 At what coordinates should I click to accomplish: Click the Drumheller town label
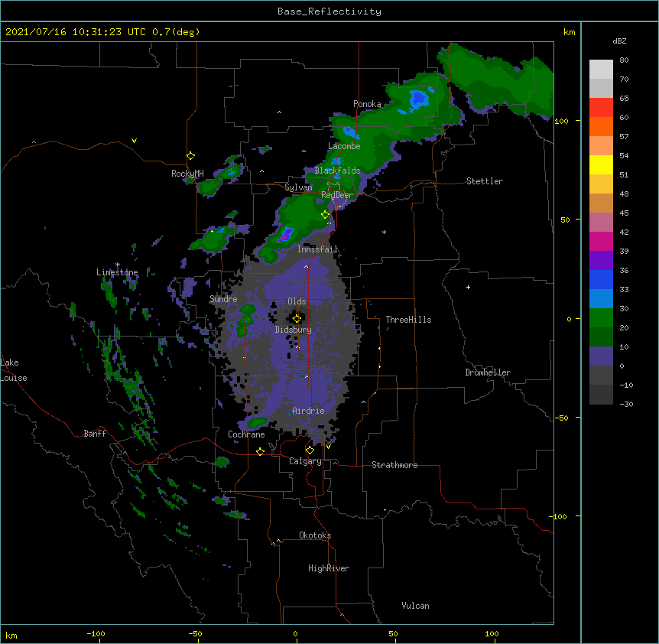pos(488,372)
